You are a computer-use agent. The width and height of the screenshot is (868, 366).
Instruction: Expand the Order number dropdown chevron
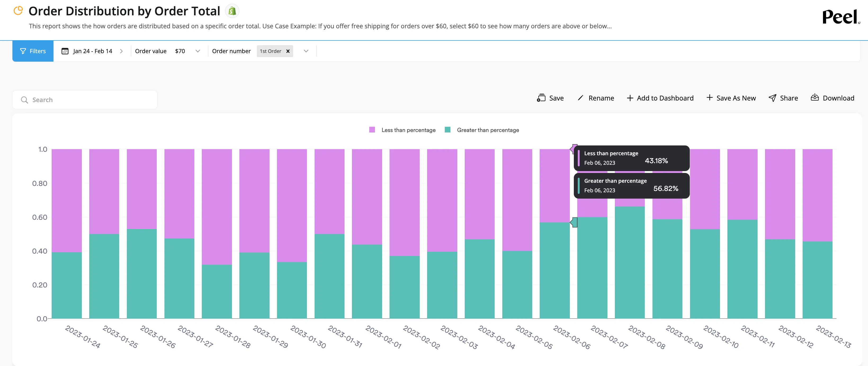coord(306,51)
